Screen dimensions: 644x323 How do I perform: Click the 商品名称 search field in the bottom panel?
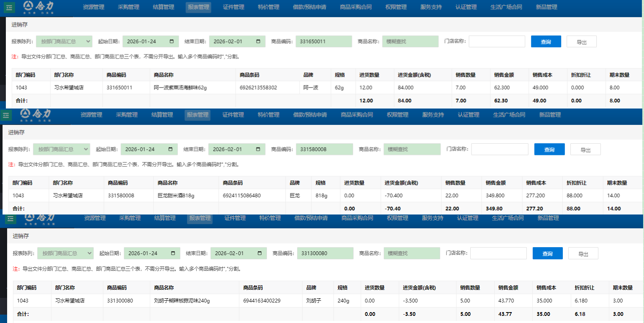point(412,253)
